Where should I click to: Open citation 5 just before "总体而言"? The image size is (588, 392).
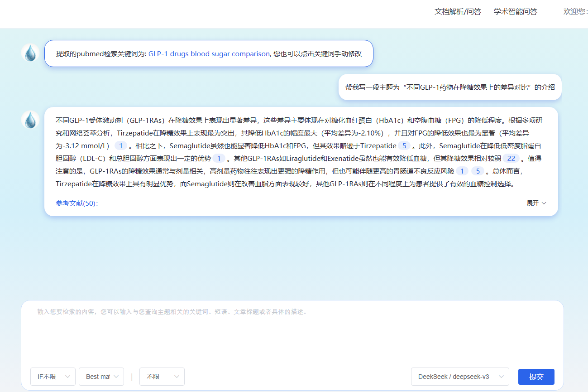click(478, 171)
